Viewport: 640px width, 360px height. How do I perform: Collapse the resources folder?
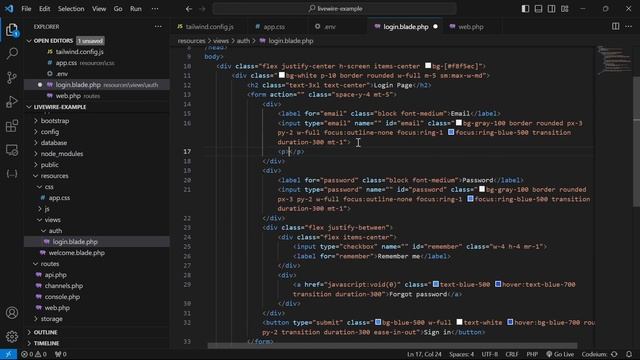point(54,176)
